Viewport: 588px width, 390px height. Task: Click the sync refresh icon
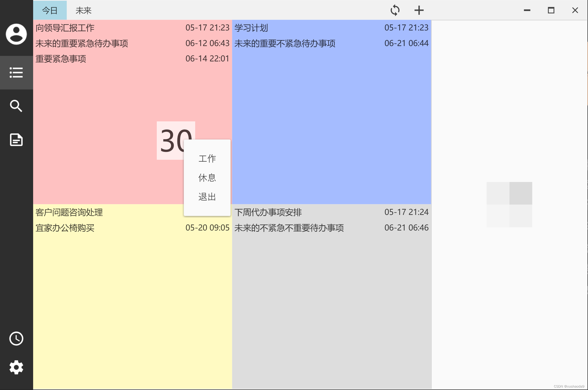point(395,10)
